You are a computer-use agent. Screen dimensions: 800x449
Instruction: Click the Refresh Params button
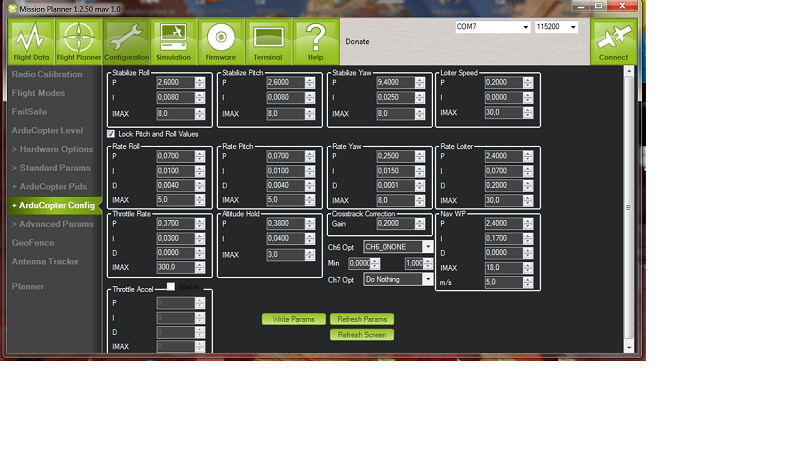click(x=362, y=319)
